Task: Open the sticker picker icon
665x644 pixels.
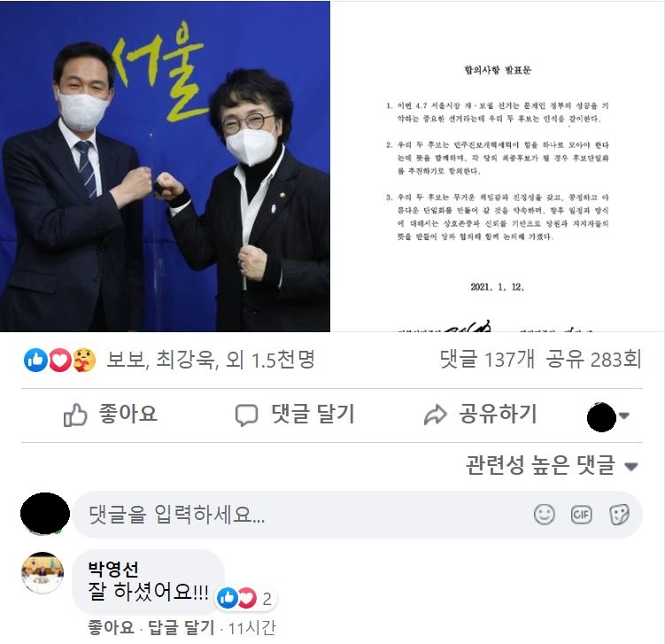Action: point(619,515)
